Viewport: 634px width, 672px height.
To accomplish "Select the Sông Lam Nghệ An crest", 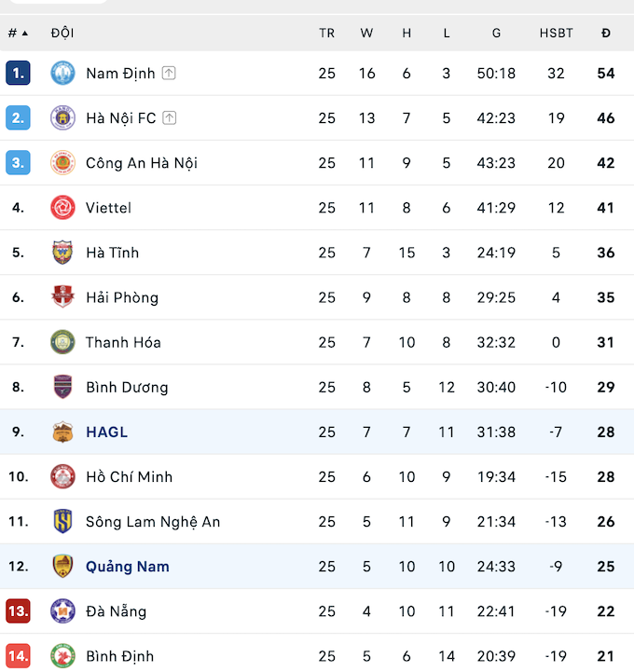I will pos(62,521).
